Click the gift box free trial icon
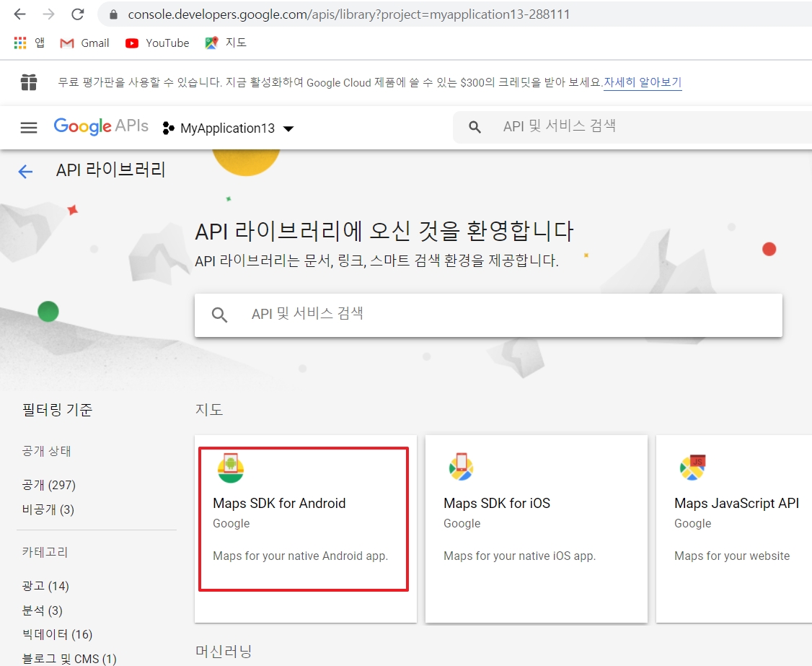The image size is (812, 666). (x=29, y=82)
